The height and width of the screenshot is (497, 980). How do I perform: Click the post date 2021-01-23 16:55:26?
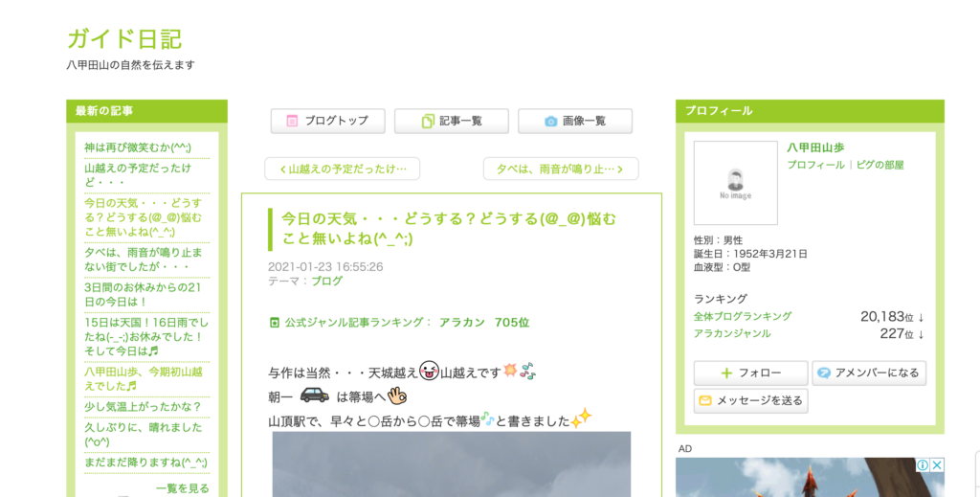click(x=325, y=267)
